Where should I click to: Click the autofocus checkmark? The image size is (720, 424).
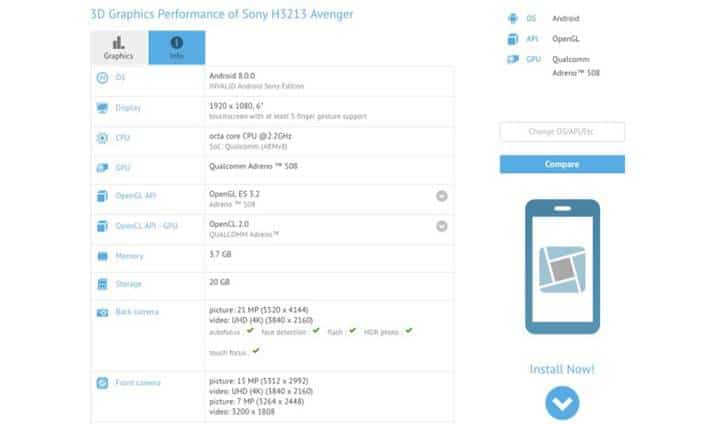(250, 330)
